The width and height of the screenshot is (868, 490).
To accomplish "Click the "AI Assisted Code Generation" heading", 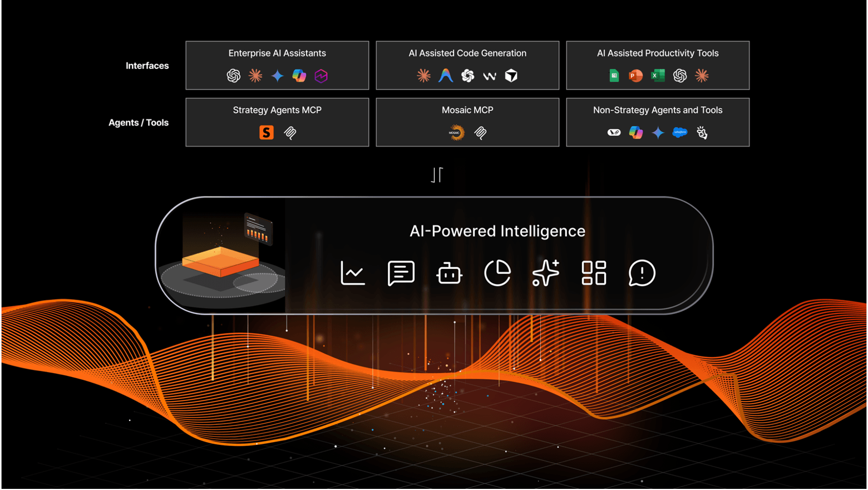I will point(467,53).
